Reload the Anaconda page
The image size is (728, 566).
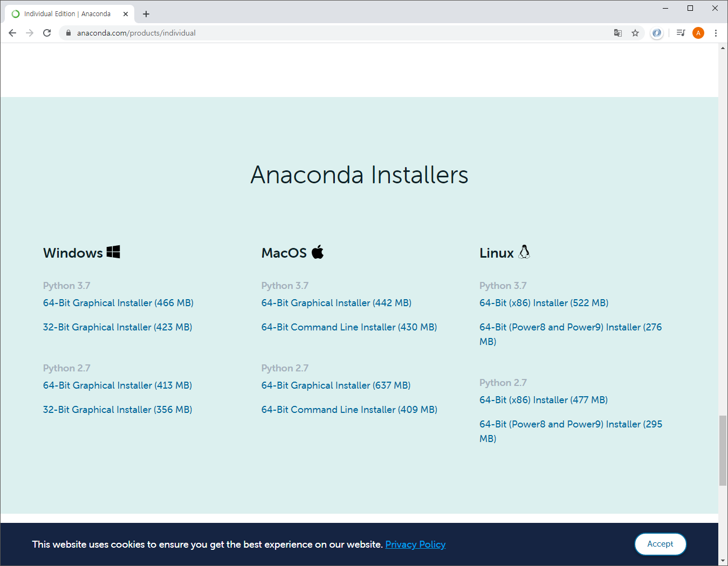[x=47, y=33]
